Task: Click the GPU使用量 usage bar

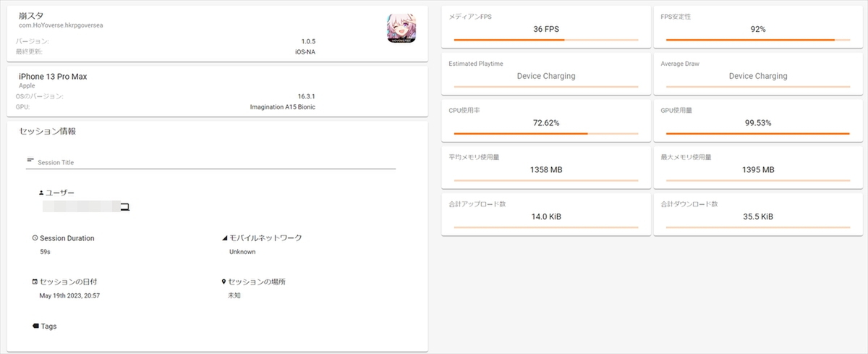Action: tap(757, 134)
